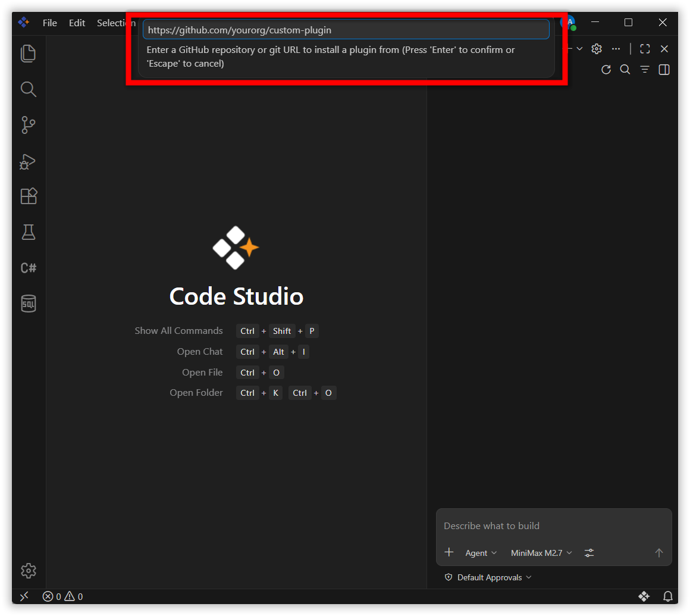
Task: Open the Manage gear at the activity bar bottom
Action: 28,571
